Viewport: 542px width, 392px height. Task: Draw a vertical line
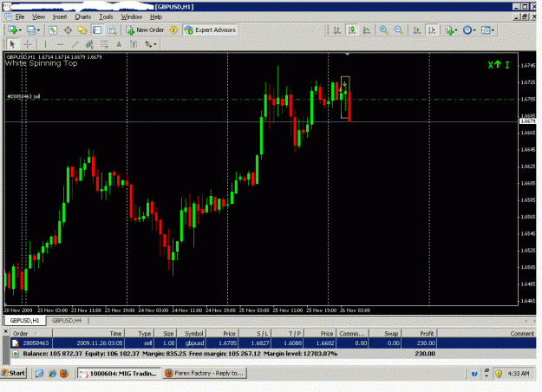click(x=45, y=44)
